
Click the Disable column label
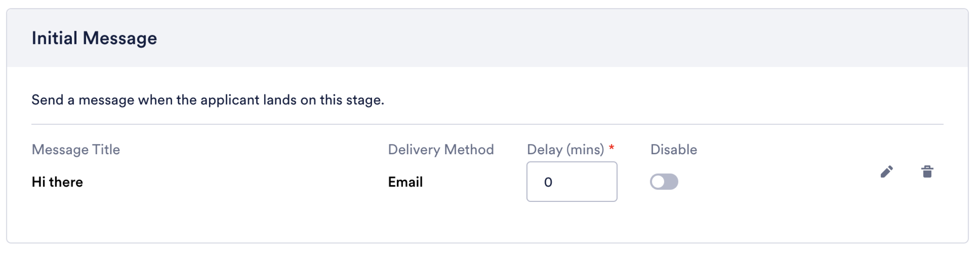[674, 150]
